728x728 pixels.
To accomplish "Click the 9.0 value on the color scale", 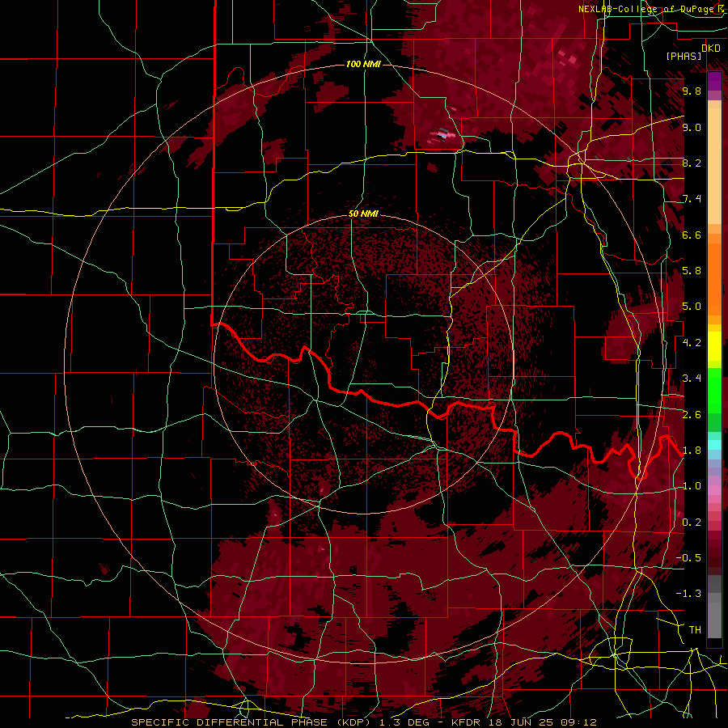I will pos(692,127).
